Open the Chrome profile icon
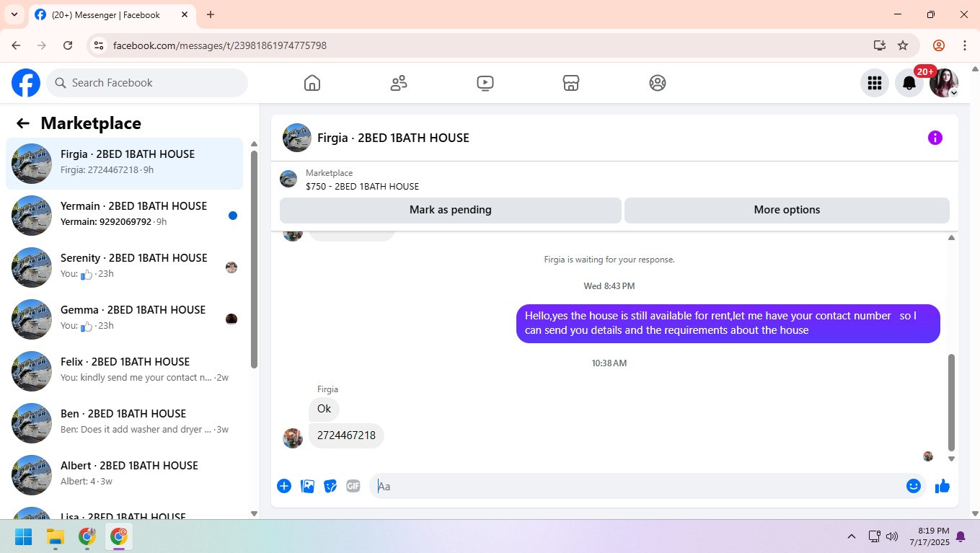The height and width of the screenshot is (553, 980). point(939,45)
